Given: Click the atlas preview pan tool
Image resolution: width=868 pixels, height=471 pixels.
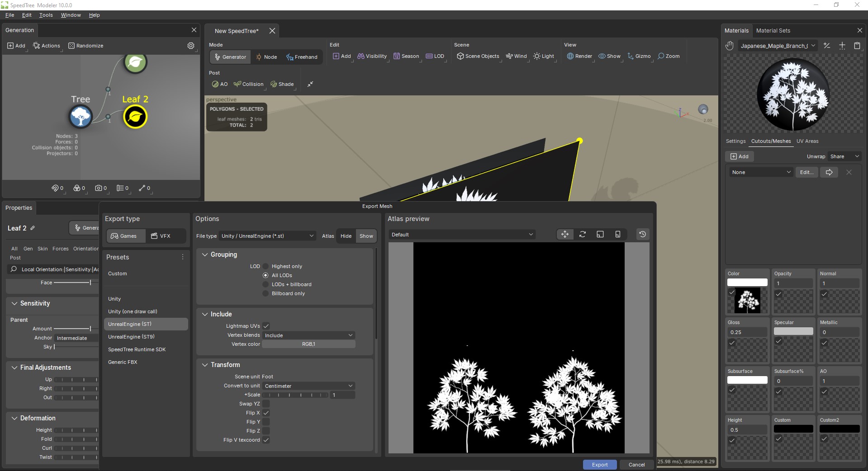Looking at the screenshot, I should (x=565, y=234).
